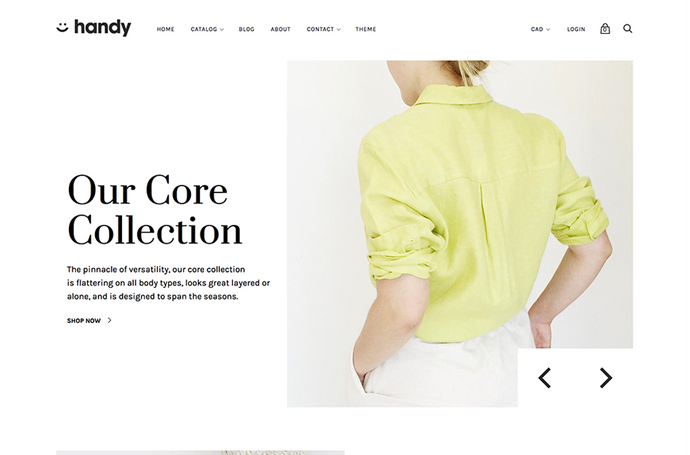Open search with the magnifying glass icon

[x=628, y=29]
